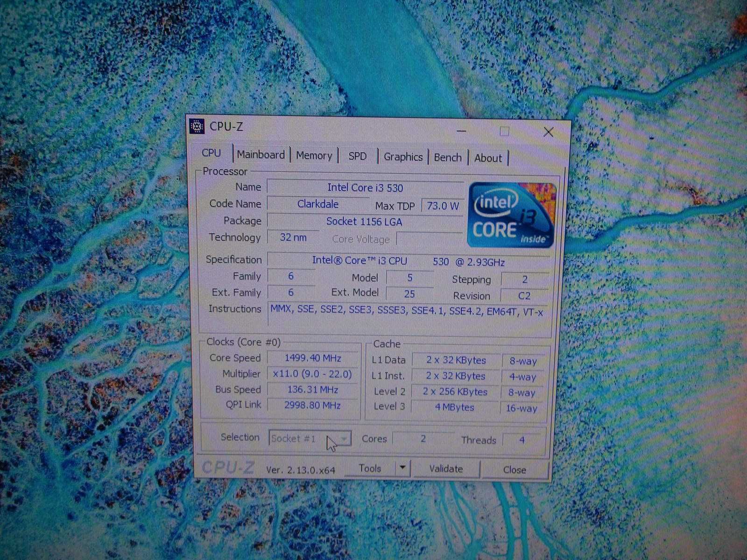
Task: Select the CPU tab
Action: click(211, 153)
